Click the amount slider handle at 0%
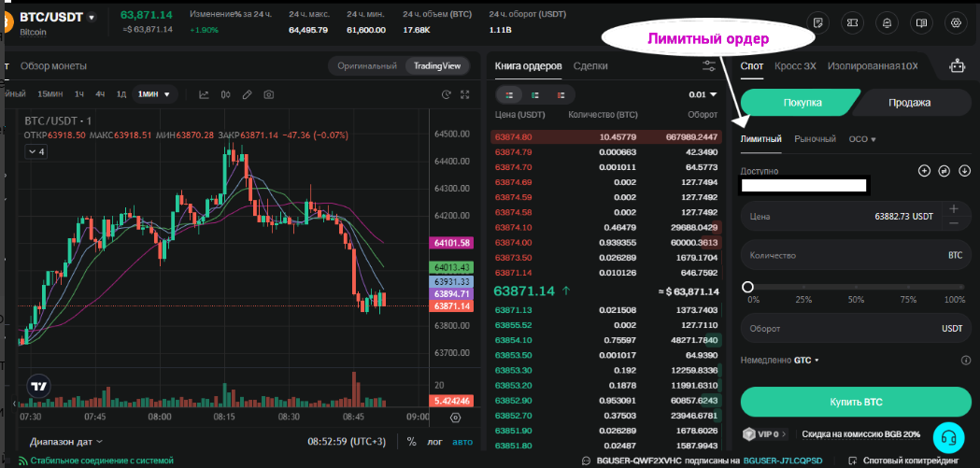The image size is (980, 468). click(x=747, y=287)
